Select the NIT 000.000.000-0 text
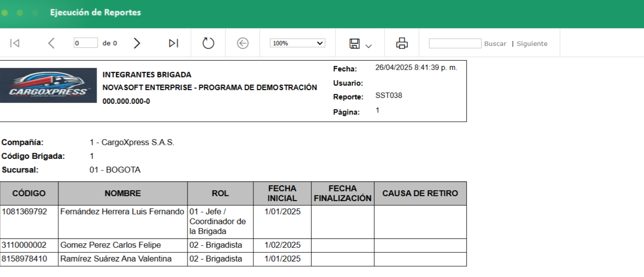The image size is (644, 277). [x=126, y=101]
